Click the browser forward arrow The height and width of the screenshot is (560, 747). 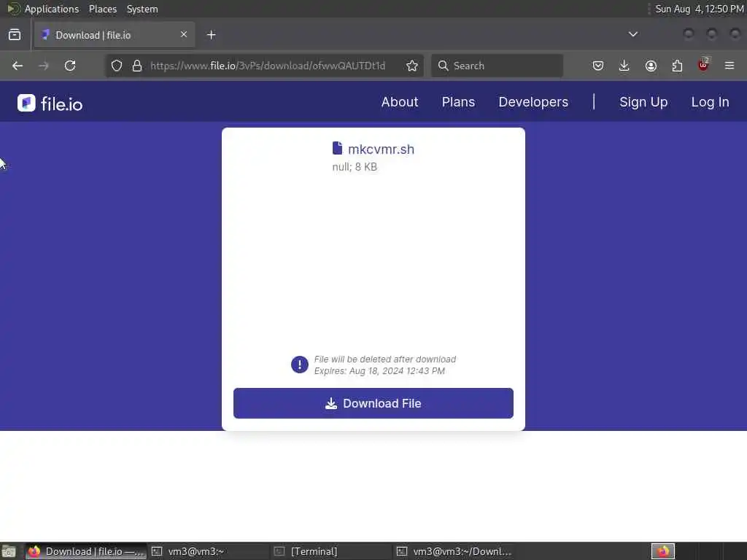pyautogui.click(x=44, y=66)
